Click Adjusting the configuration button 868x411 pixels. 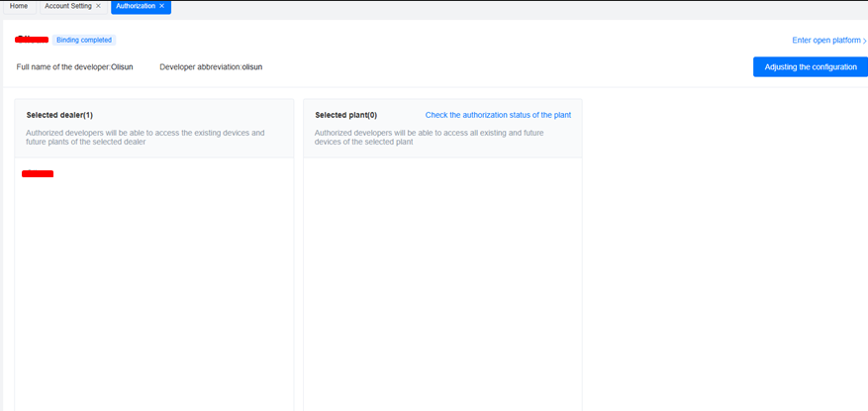(x=811, y=66)
